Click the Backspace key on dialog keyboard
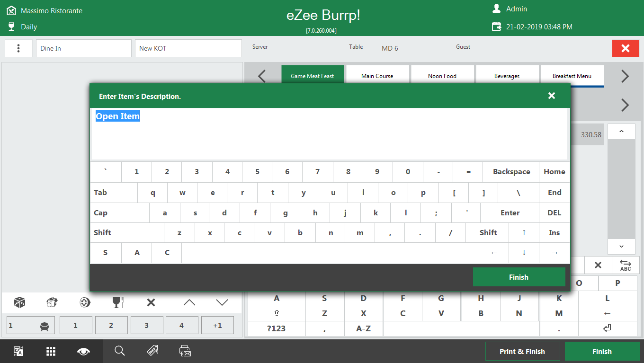This screenshot has width=644, height=363. pyautogui.click(x=511, y=172)
